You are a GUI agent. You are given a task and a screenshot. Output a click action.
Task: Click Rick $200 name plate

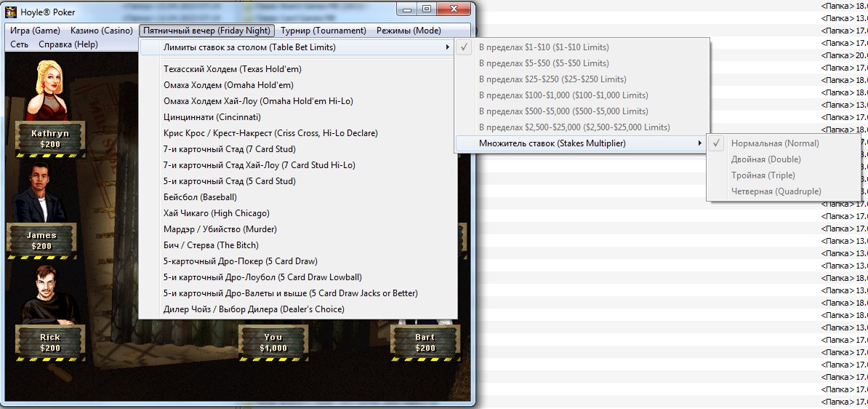click(x=50, y=343)
